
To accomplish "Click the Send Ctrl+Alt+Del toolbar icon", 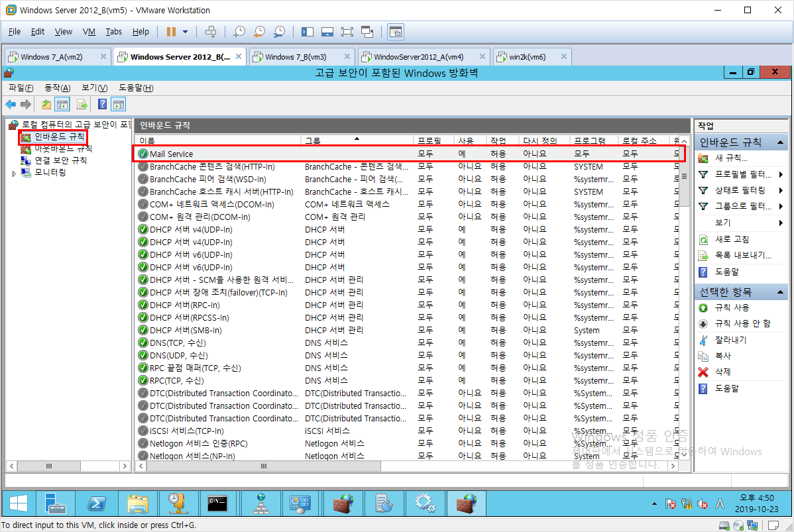I will [211, 32].
